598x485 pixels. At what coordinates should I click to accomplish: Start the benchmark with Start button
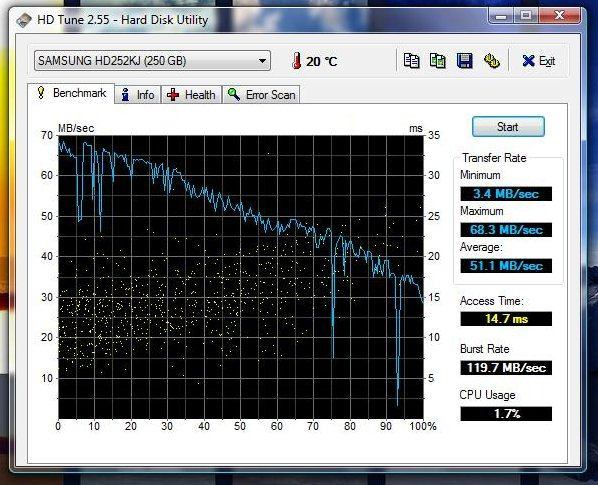click(x=508, y=127)
